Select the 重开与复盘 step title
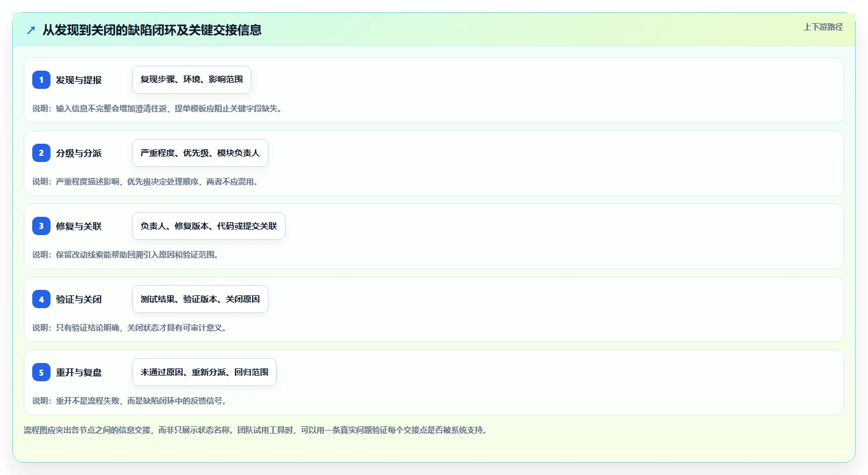 [x=79, y=372]
